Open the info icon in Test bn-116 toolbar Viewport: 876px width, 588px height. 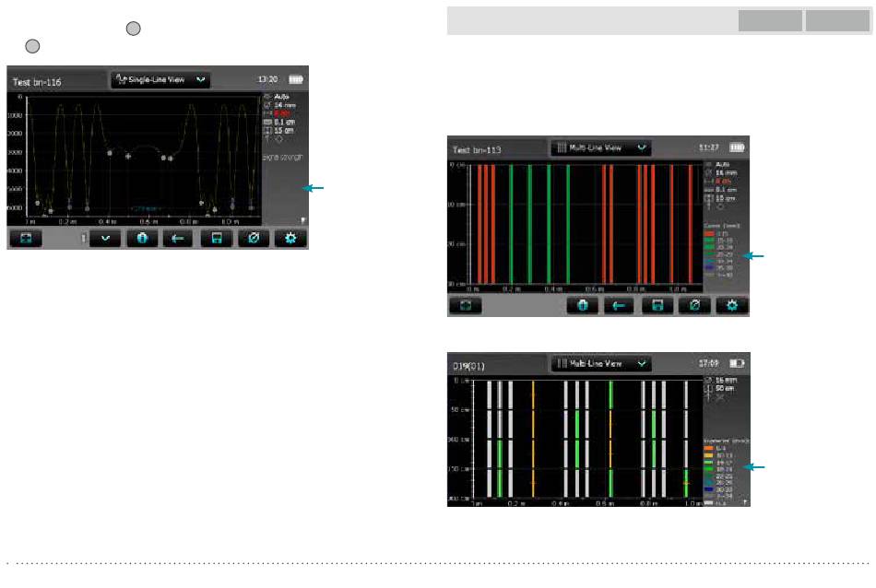[142, 239]
